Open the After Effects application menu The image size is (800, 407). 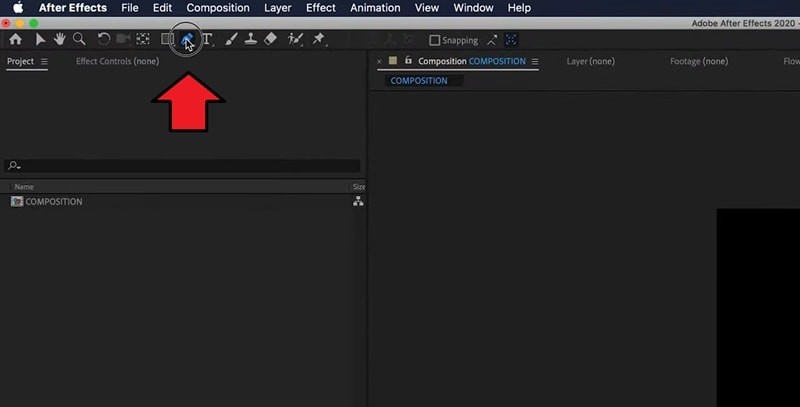pyautogui.click(x=73, y=8)
